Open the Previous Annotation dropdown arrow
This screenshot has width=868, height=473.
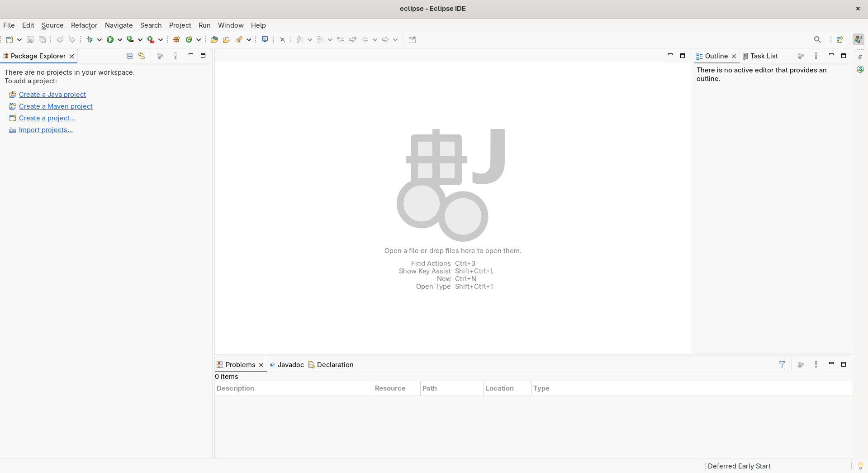coord(330,40)
